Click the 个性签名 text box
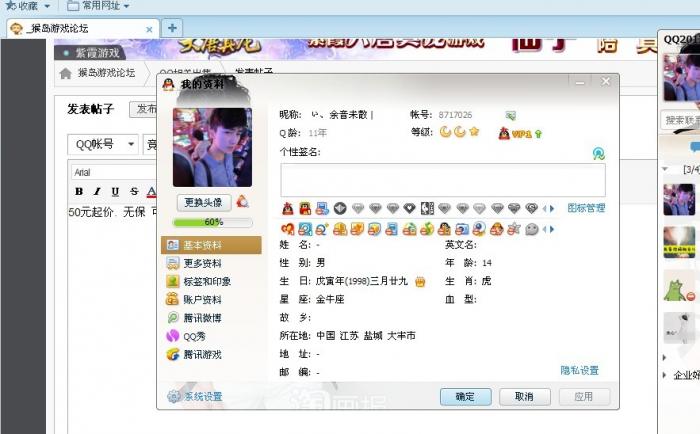700x434 pixels. point(443,179)
